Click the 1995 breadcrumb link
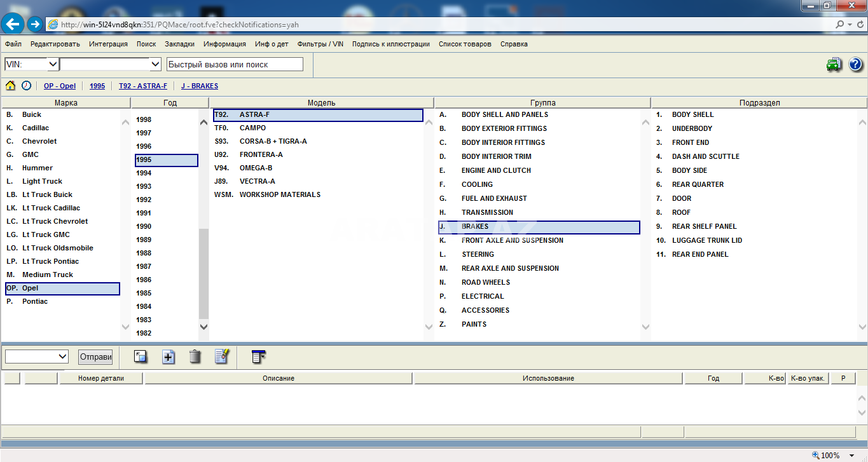 pos(97,86)
